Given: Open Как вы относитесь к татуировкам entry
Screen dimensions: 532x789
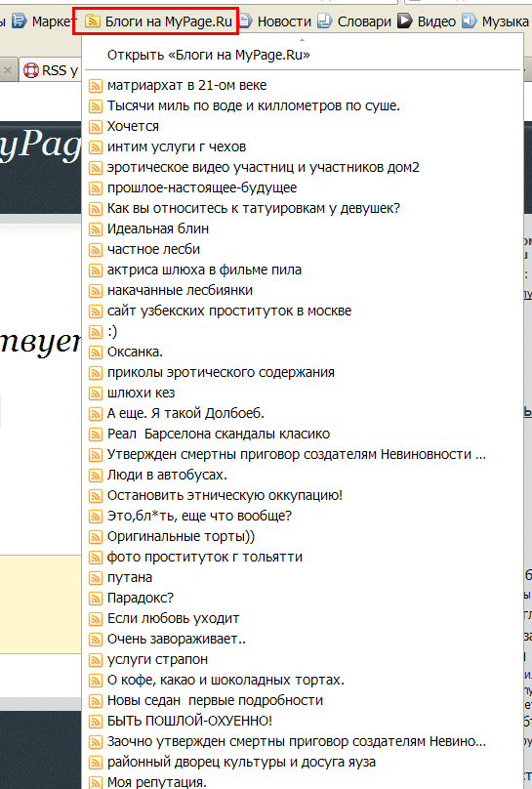Looking at the screenshot, I should coord(302,208).
